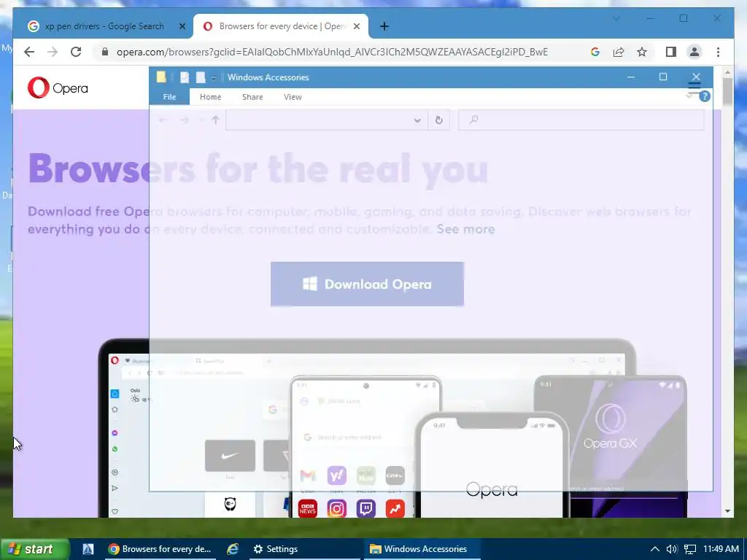Click the Chrome page scrollbar down arrow
Viewport: 747px width, 560px height.
coord(727,511)
